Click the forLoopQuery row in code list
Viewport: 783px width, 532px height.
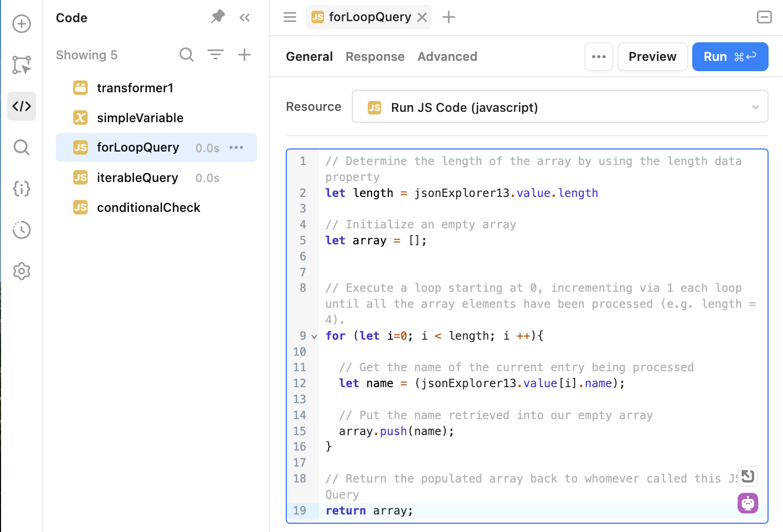coord(156,147)
